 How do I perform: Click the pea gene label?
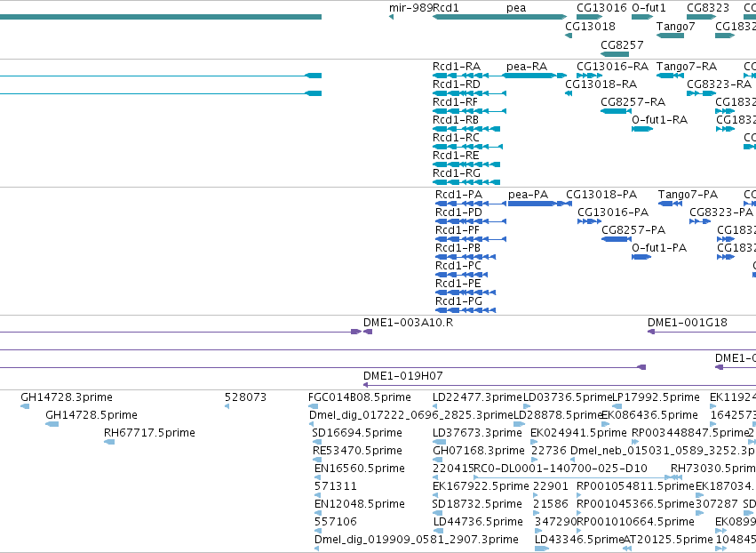coord(516,8)
